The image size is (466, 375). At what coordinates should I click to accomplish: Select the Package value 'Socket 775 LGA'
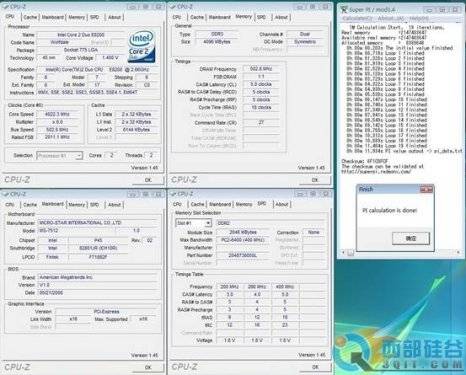click(x=81, y=50)
